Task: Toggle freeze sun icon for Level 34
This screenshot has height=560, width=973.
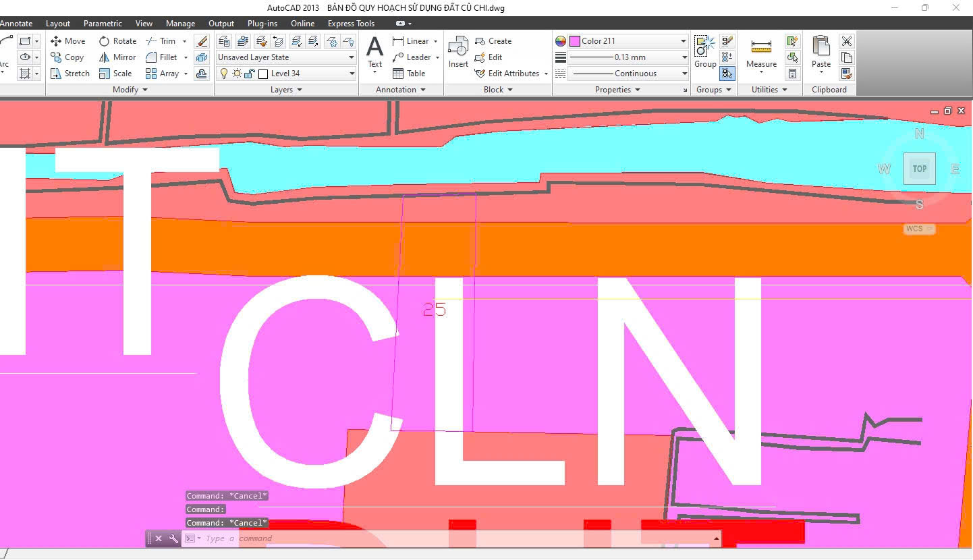Action: [237, 74]
